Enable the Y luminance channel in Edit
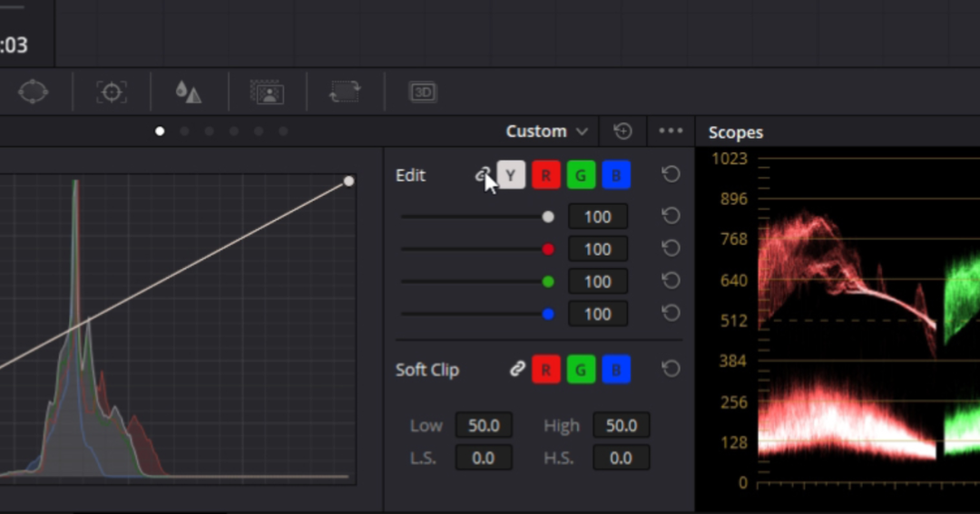980x514 pixels. pyautogui.click(x=512, y=175)
